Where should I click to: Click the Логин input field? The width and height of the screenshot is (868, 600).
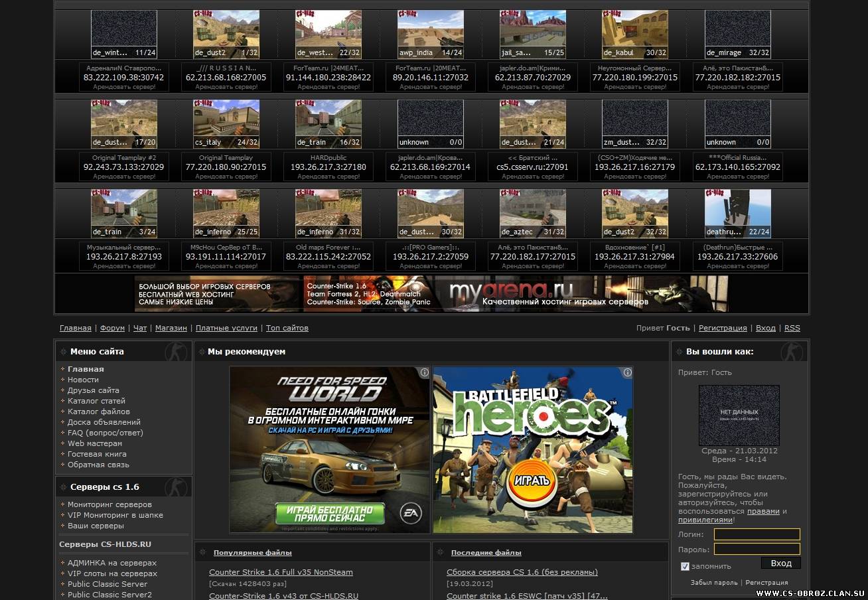point(757,534)
